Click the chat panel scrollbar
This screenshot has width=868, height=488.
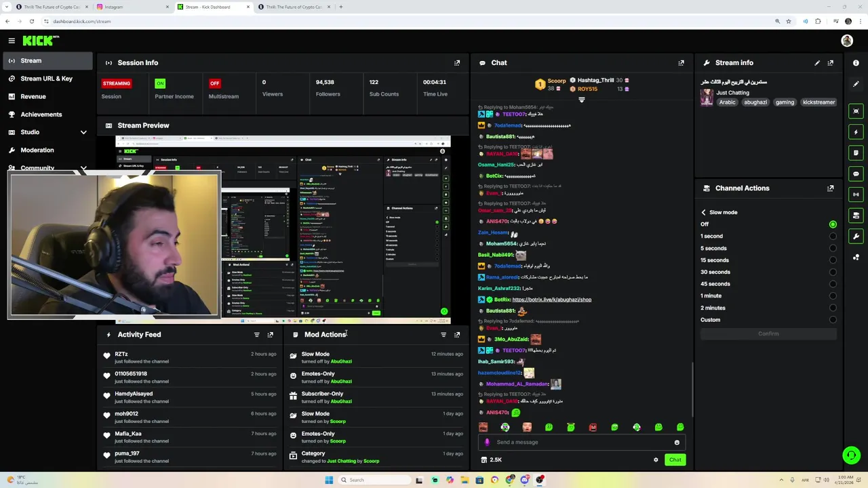(692, 390)
